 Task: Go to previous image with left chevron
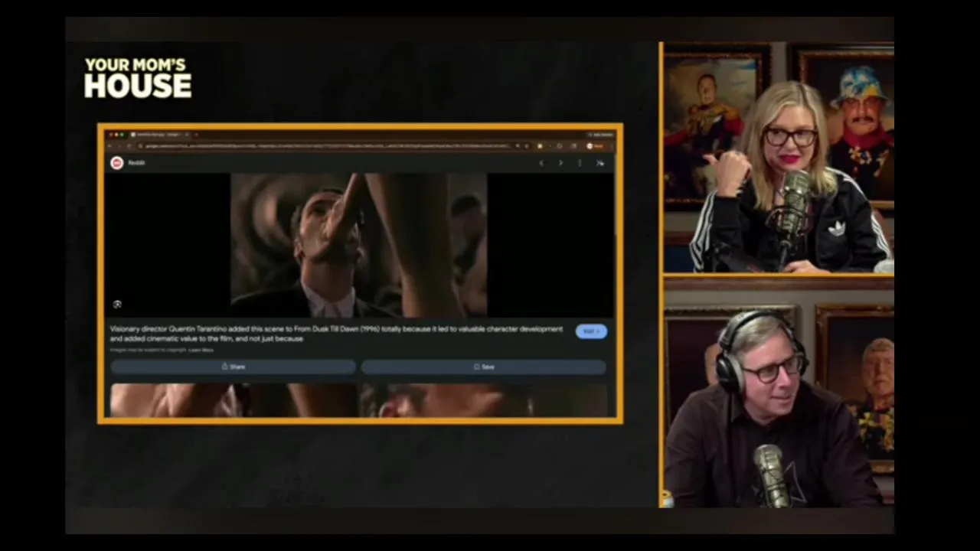point(541,162)
